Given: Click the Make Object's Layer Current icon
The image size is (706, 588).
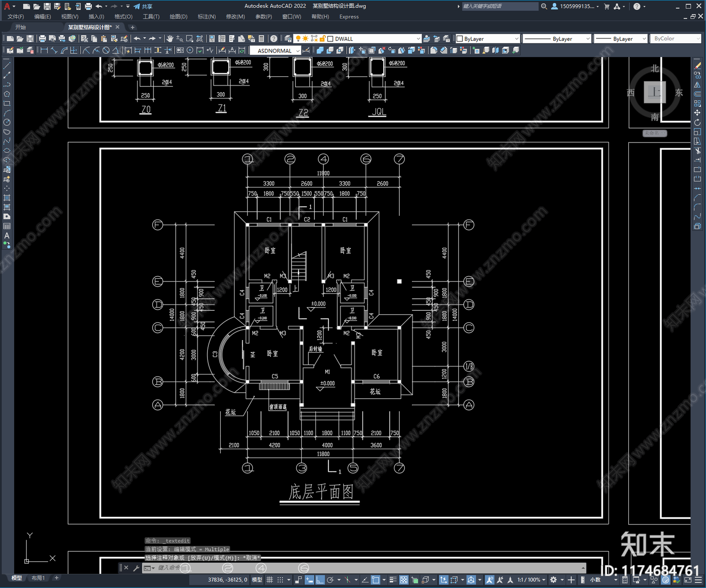Looking at the screenshot, I should click(x=427, y=39).
